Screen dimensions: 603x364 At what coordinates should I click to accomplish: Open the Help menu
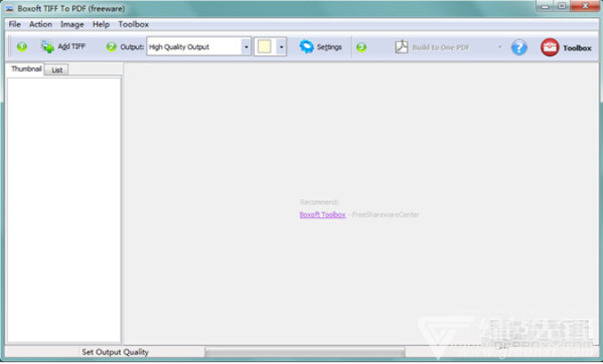click(x=101, y=24)
